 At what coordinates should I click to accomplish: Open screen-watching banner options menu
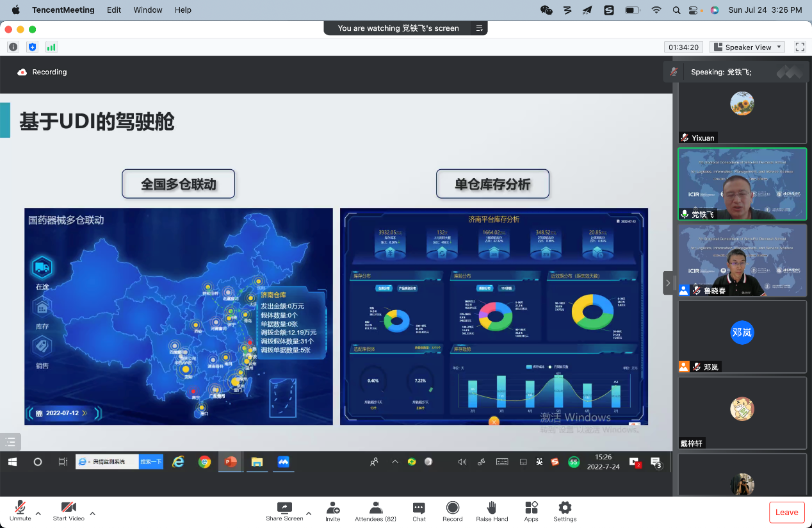point(478,28)
